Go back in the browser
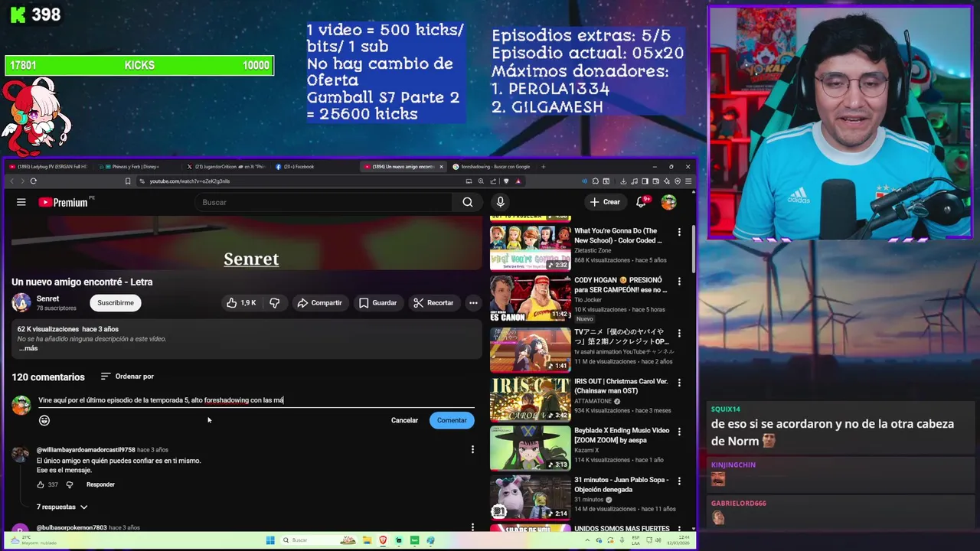Image resolution: width=980 pixels, height=551 pixels. pos(11,181)
